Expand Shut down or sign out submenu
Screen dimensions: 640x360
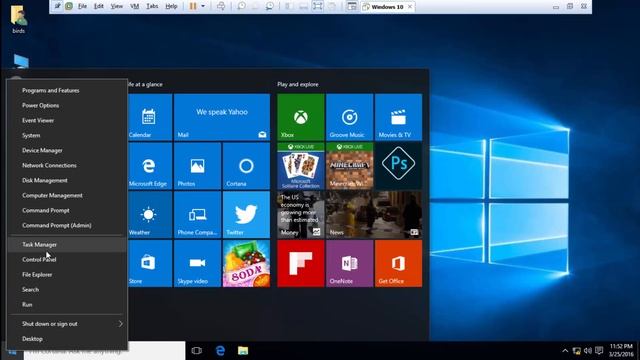click(67, 324)
